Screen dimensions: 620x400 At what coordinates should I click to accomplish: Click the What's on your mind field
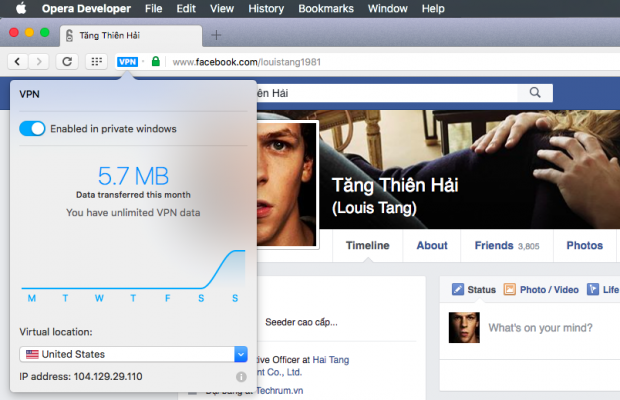point(550,328)
